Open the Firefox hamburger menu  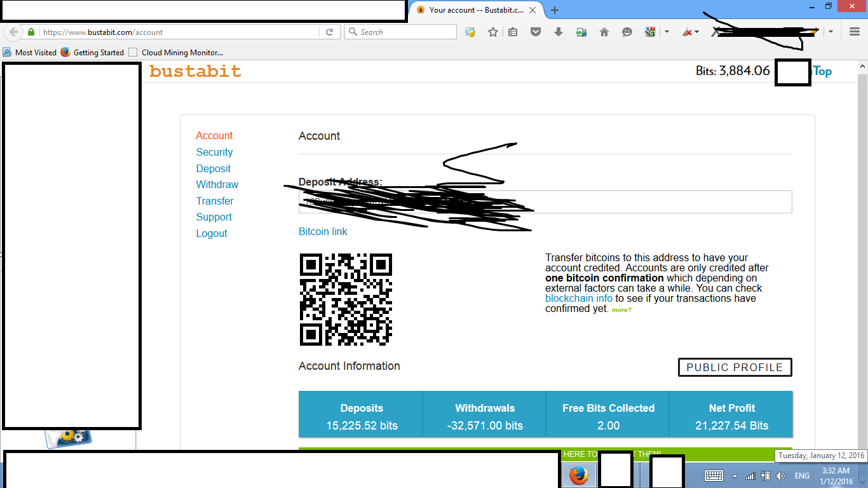pyautogui.click(x=854, y=32)
